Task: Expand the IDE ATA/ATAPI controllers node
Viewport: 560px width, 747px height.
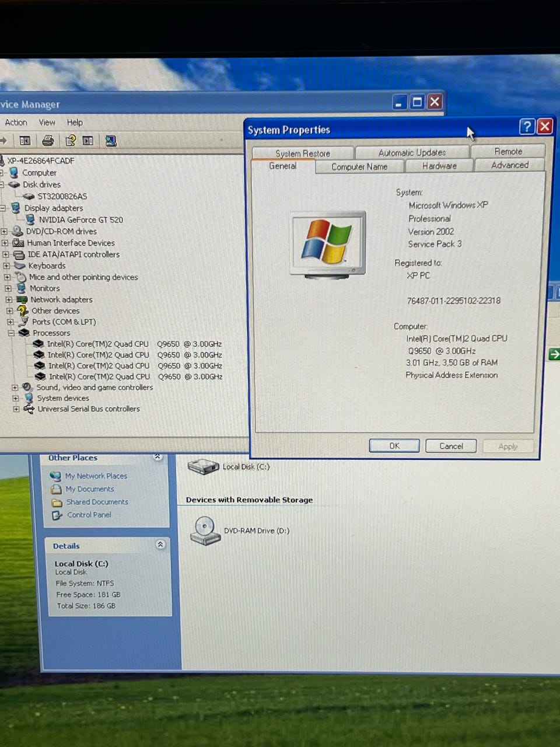Action: [x=6, y=254]
